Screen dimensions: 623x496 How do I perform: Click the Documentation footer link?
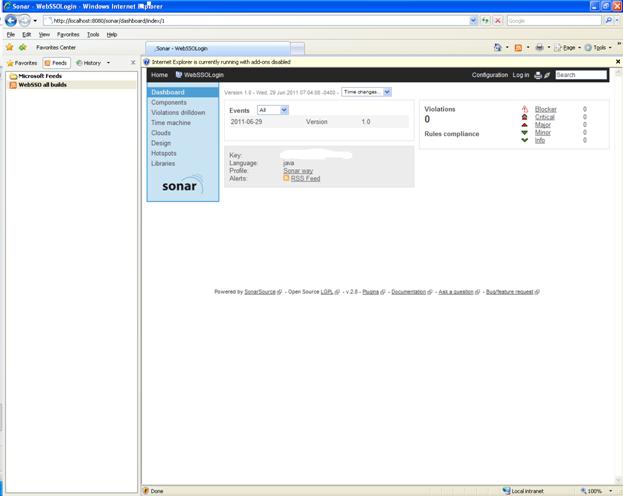click(408, 292)
